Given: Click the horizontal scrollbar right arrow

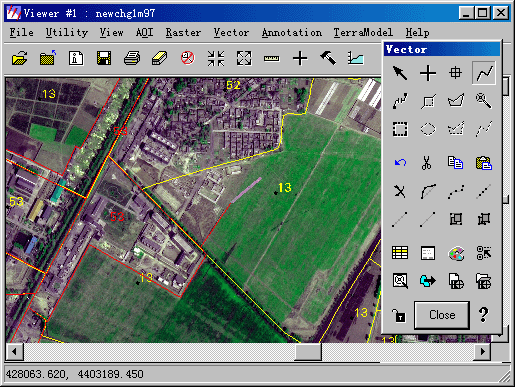Looking at the screenshot, I should (482, 352).
